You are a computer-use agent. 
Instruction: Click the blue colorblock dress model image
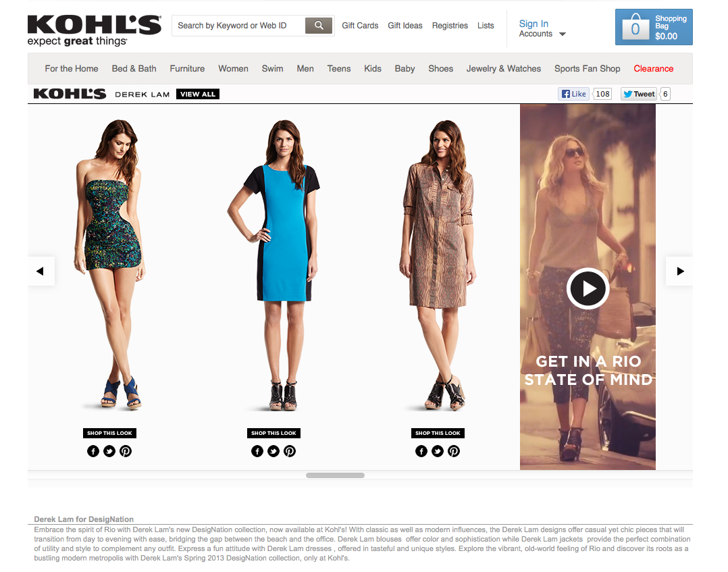274,265
